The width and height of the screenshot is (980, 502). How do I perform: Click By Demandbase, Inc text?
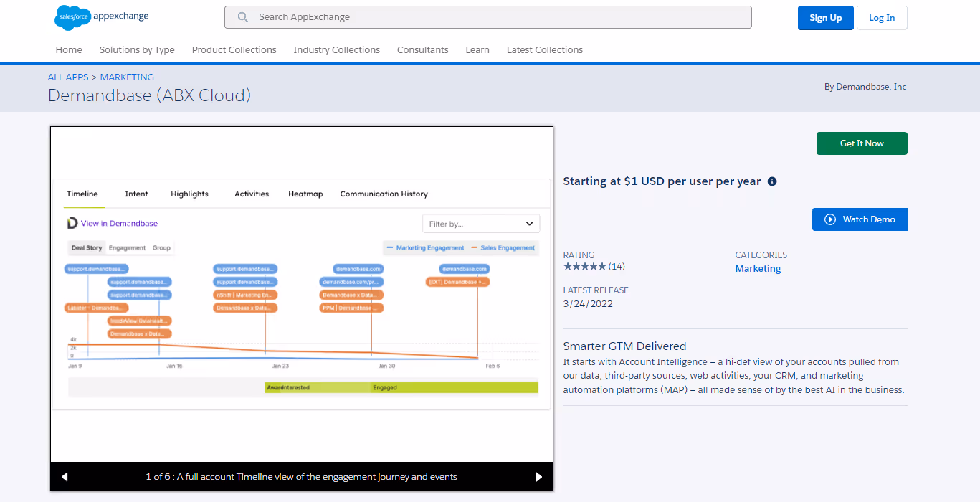[x=865, y=87]
